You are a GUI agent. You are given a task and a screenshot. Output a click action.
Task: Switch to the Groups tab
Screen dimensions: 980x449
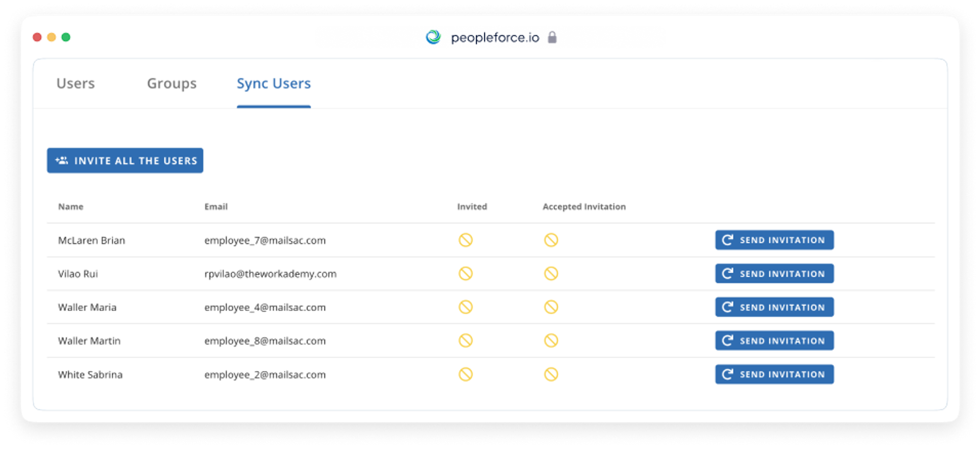tap(171, 83)
